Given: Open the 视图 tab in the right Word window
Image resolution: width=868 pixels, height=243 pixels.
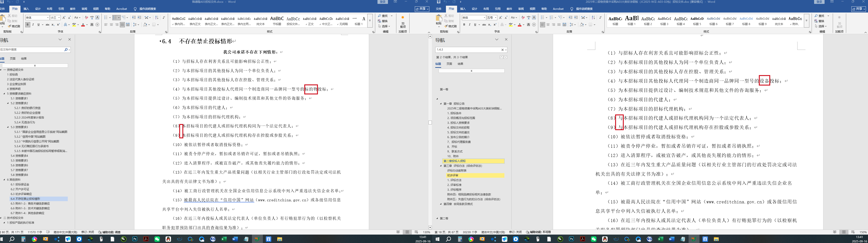Looking at the screenshot, I should 532,9.
